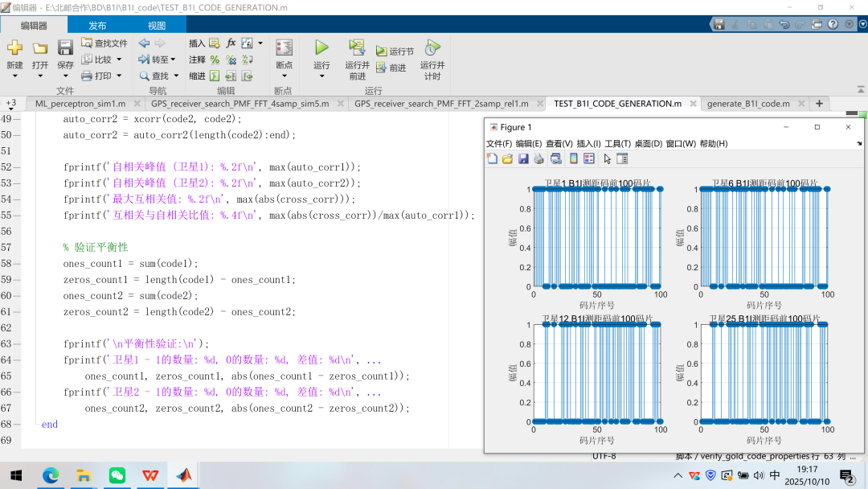Click the Print Figure icon in Figure 1
Viewport: 868px width, 489px height.
[539, 158]
